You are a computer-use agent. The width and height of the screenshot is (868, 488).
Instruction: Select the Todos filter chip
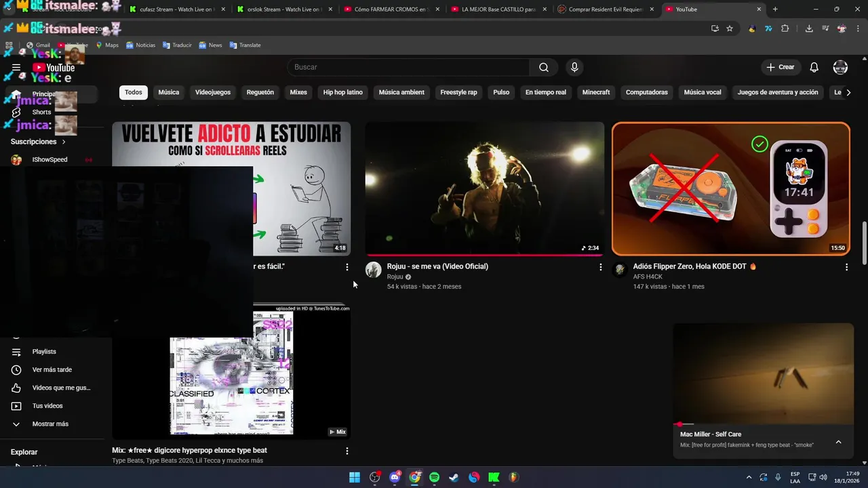tap(134, 93)
